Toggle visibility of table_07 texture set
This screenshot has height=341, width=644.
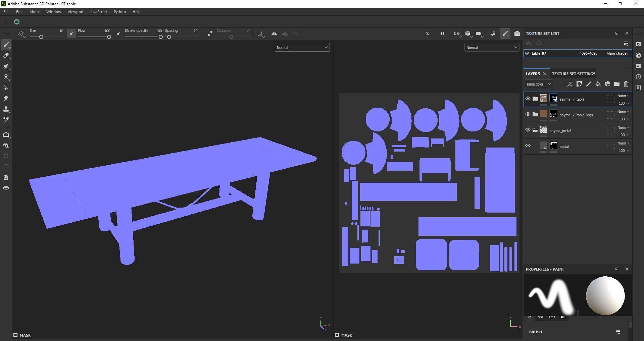click(x=527, y=53)
